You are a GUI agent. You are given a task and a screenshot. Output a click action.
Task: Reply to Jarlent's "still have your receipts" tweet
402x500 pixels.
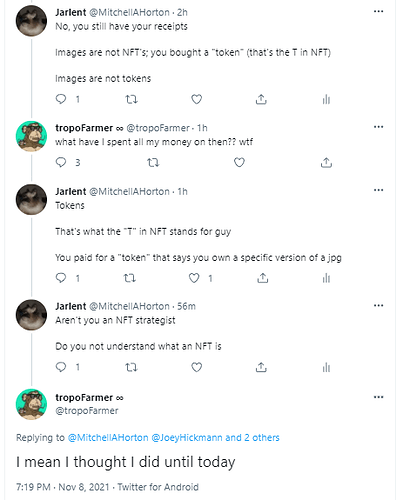[x=61, y=99]
